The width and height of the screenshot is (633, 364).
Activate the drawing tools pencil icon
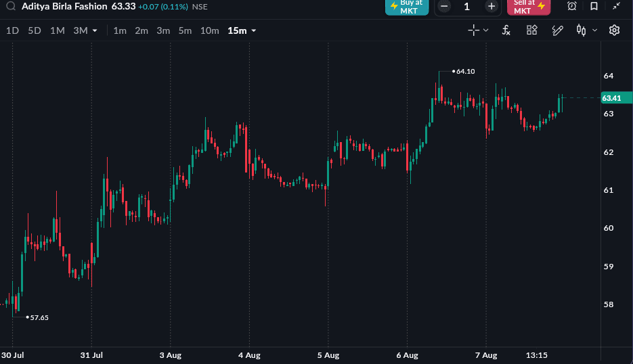click(x=557, y=30)
